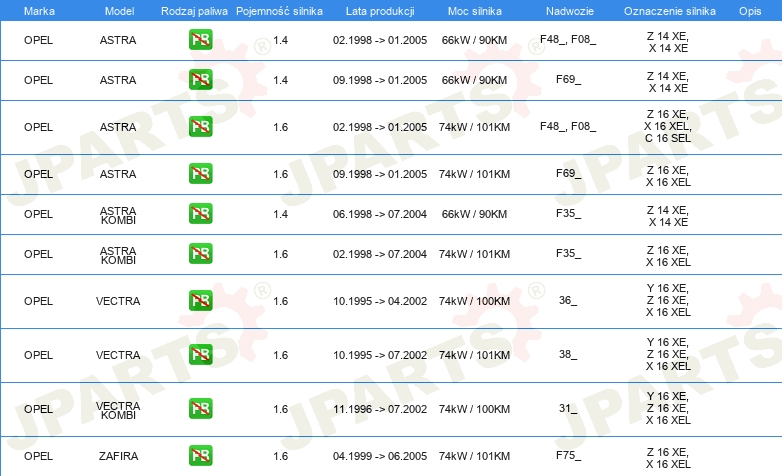Click the fuel icon in the Vectra Kombi row
The height and width of the screenshot is (476, 782).
[x=200, y=408]
